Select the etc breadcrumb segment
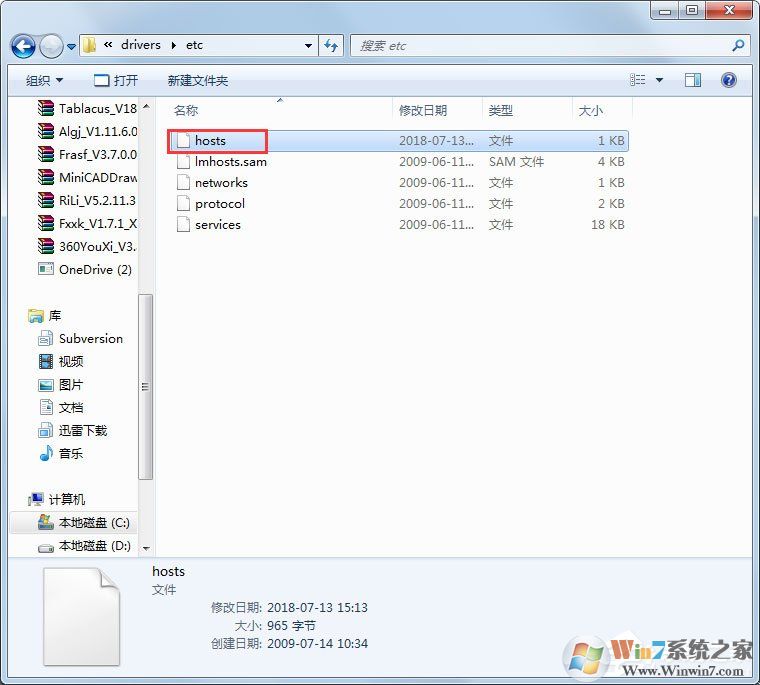The width and height of the screenshot is (760, 685). pos(194,45)
